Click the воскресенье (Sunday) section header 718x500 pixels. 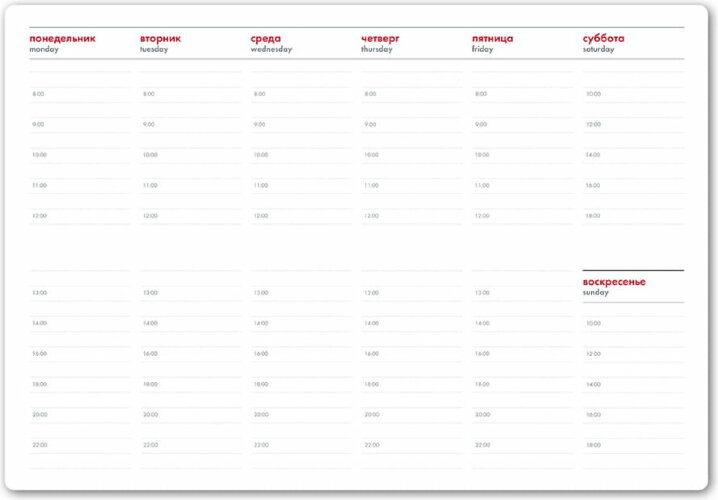click(x=614, y=282)
